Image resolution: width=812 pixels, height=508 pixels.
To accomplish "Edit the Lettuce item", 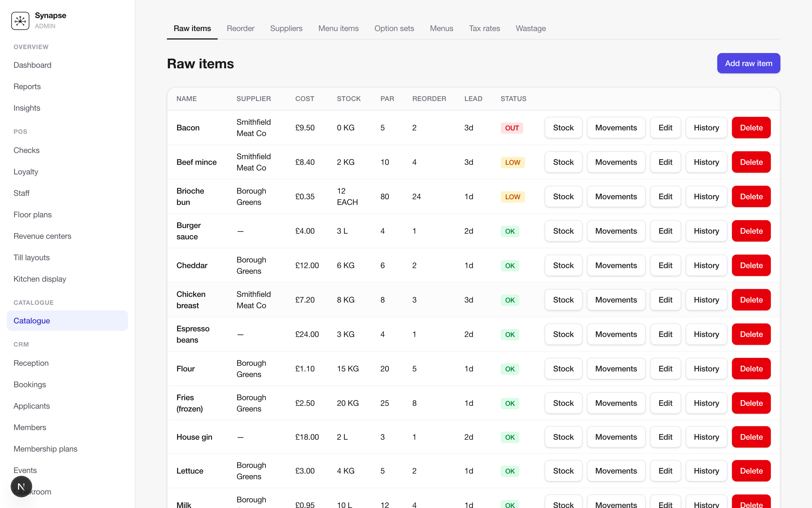I will [665, 471].
